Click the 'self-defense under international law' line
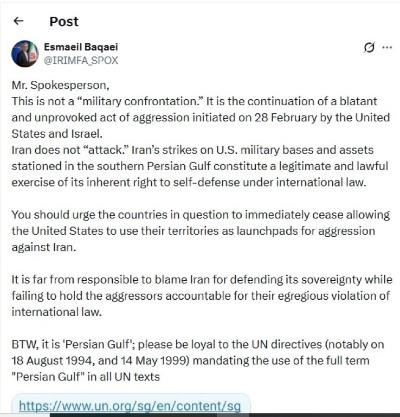The height and width of the screenshot is (417, 400). pyautogui.click(x=189, y=182)
